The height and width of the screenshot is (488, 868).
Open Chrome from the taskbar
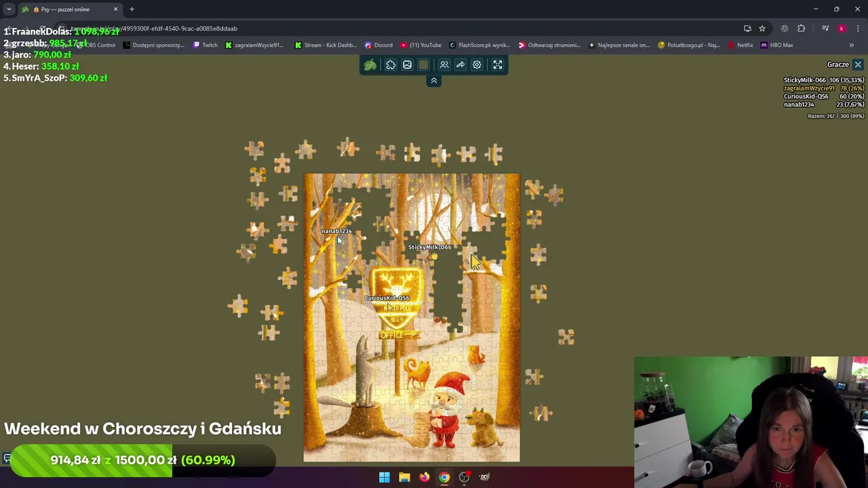444,477
